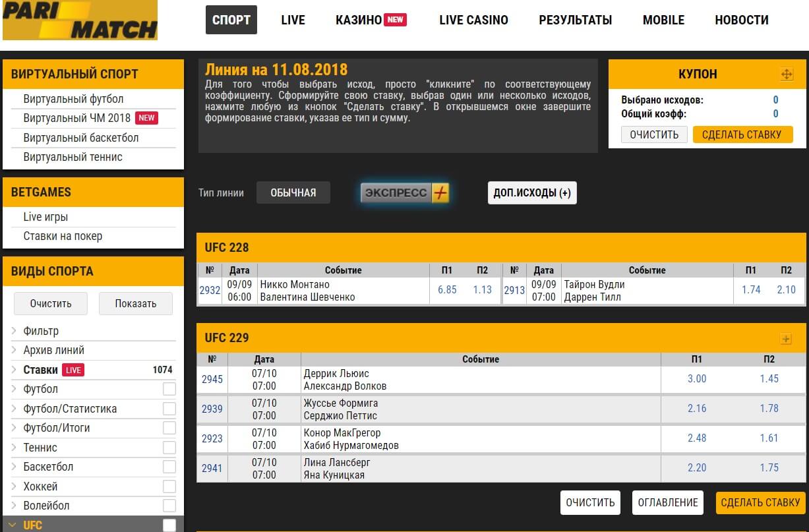The image size is (809, 532).
Task: Tick the Теннис checkbox
Action: [169, 448]
